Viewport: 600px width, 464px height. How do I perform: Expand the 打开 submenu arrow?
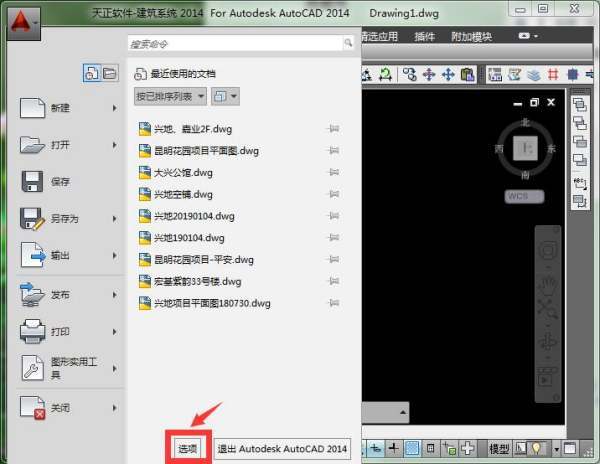114,145
